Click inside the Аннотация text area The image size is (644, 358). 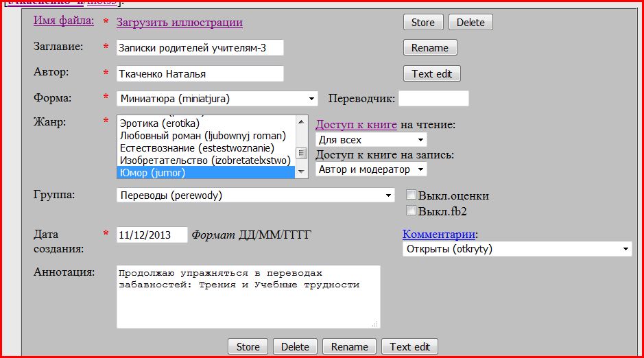click(x=247, y=302)
